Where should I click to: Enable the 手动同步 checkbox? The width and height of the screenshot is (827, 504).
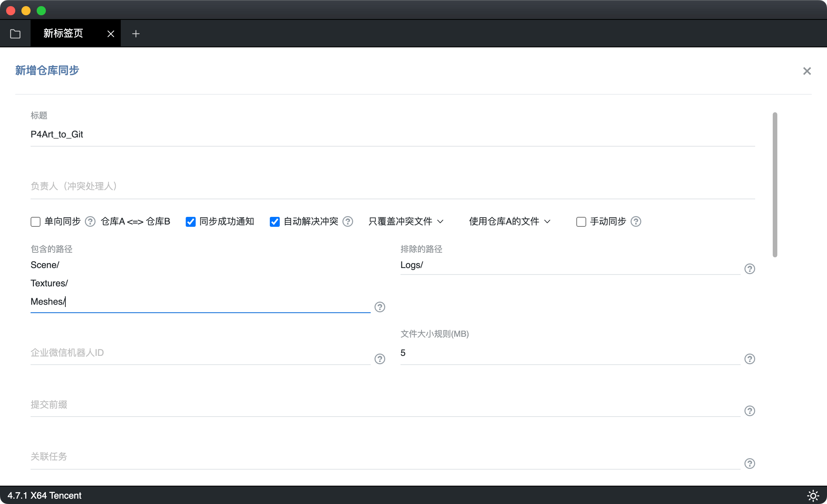pyautogui.click(x=581, y=222)
